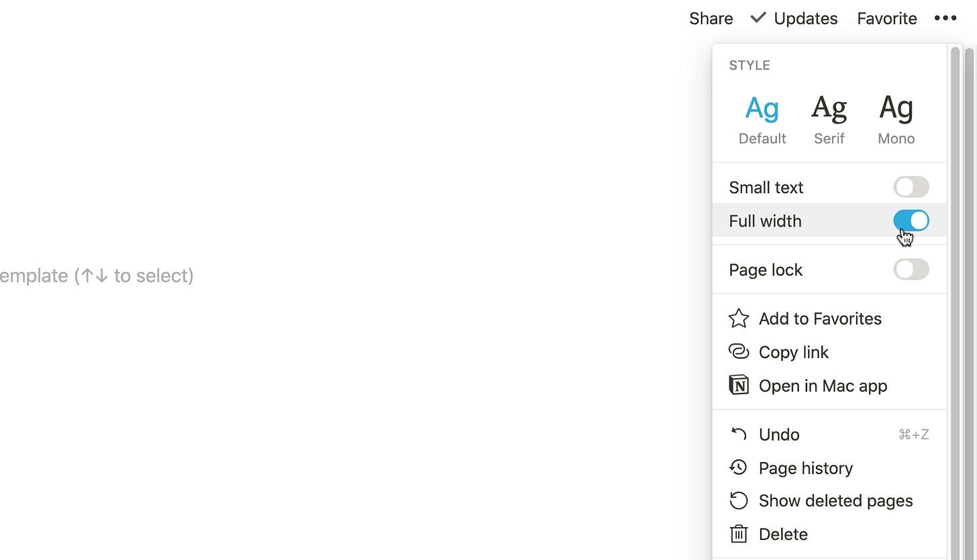Turn off the Full width toggle
The width and height of the screenshot is (977, 560).
pyautogui.click(x=911, y=221)
